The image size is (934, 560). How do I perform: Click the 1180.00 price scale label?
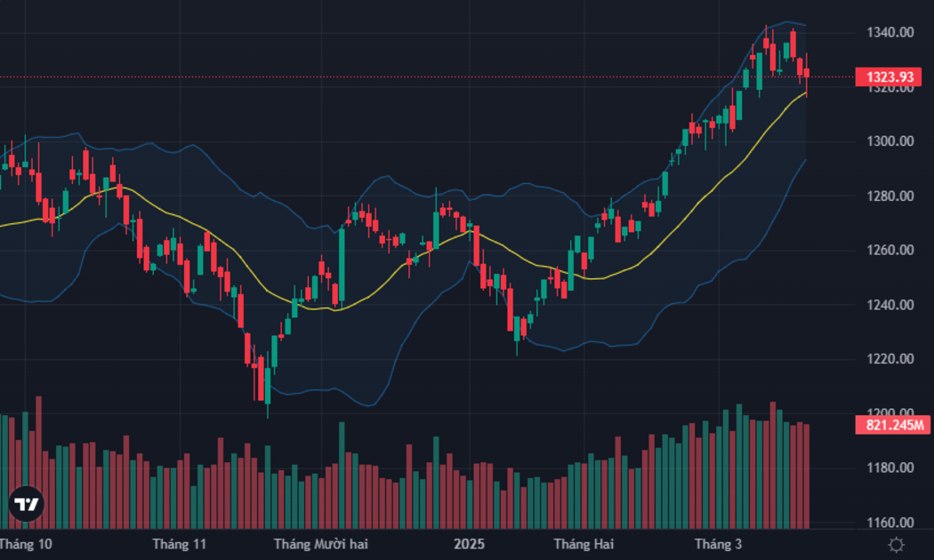tap(890, 468)
